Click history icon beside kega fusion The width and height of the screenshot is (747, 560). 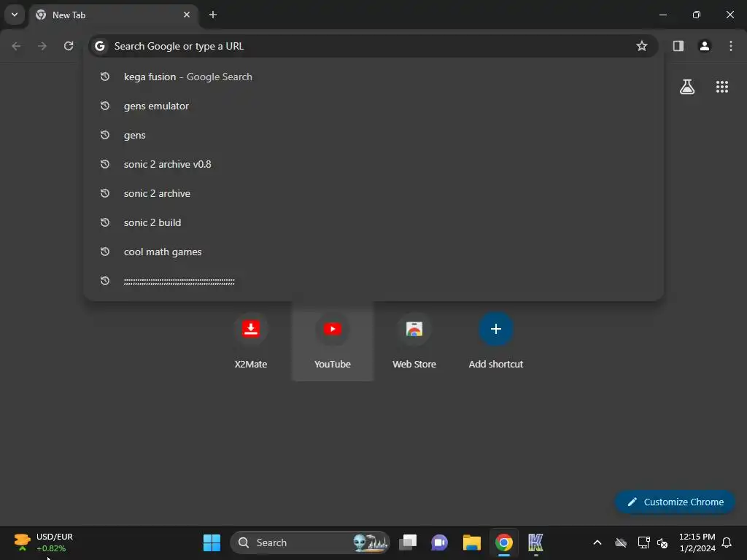coord(105,77)
